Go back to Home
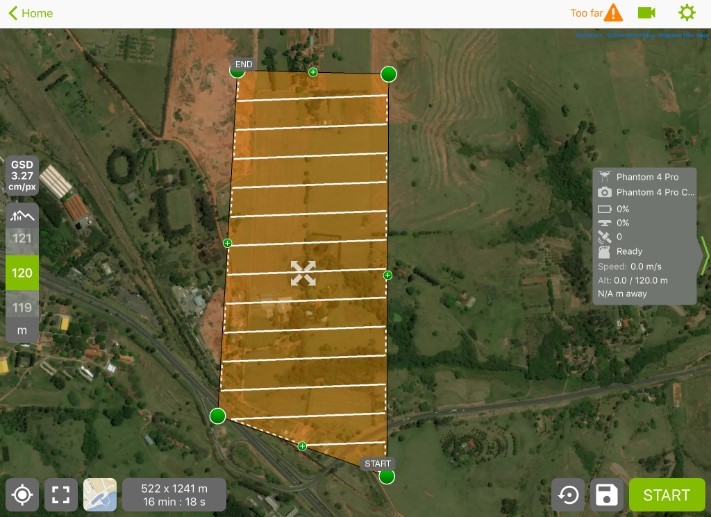The height and width of the screenshot is (517, 711). click(31, 13)
